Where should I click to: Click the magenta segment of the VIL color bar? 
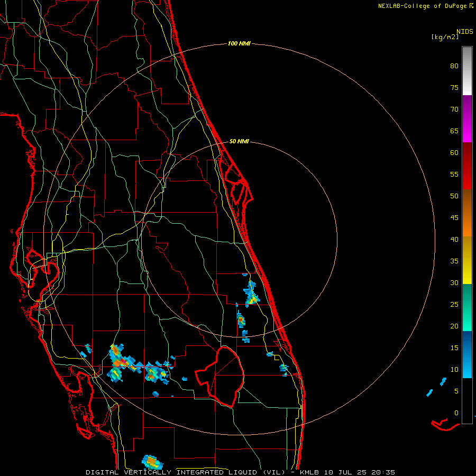(467, 119)
